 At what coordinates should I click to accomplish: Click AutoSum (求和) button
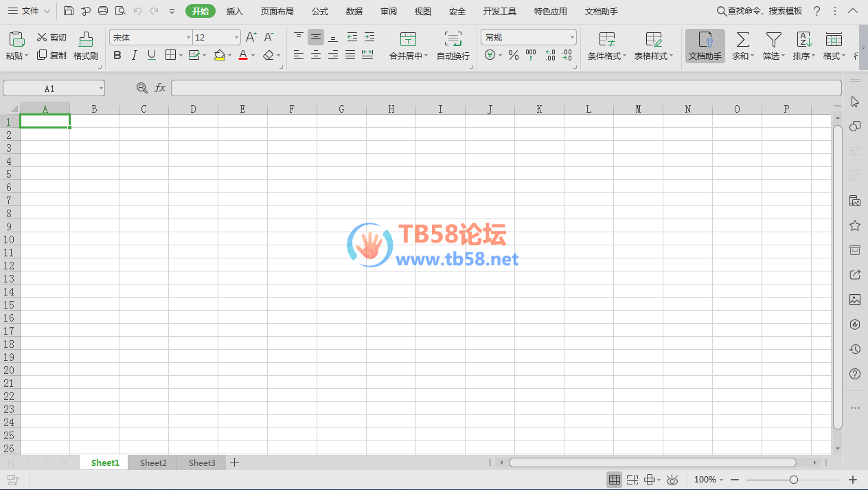[743, 46]
